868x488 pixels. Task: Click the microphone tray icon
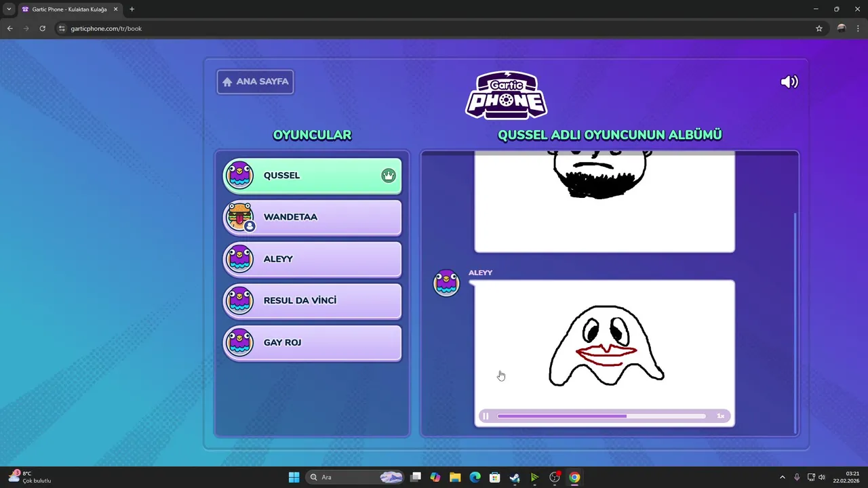tap(797, 477)
